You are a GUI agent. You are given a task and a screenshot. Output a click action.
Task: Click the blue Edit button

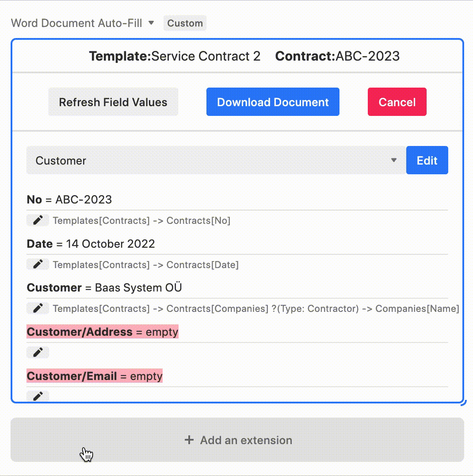pos(427,161)
